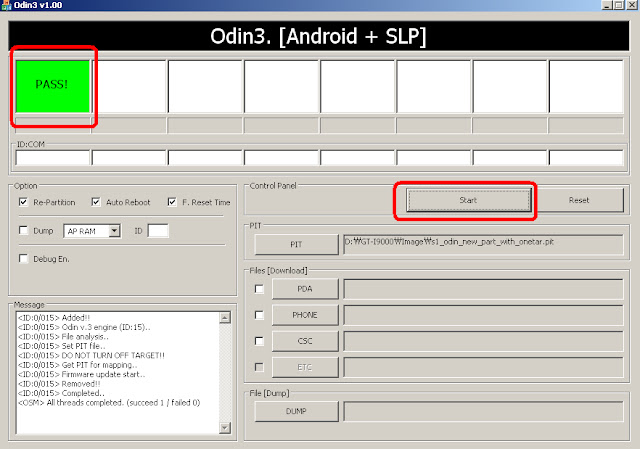The image size is (640, 449).
Task: Click the message log scroll down arrow
Action: click(225, 427)
